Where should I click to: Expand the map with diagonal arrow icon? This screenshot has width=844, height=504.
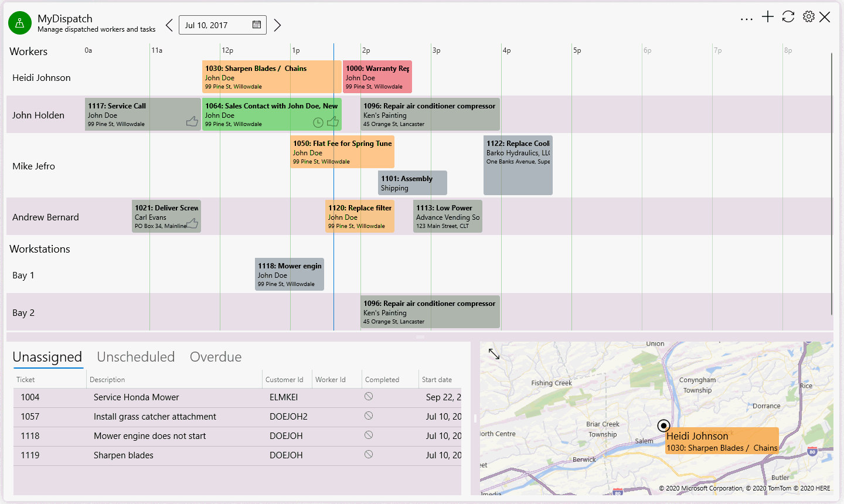point(494,355)
